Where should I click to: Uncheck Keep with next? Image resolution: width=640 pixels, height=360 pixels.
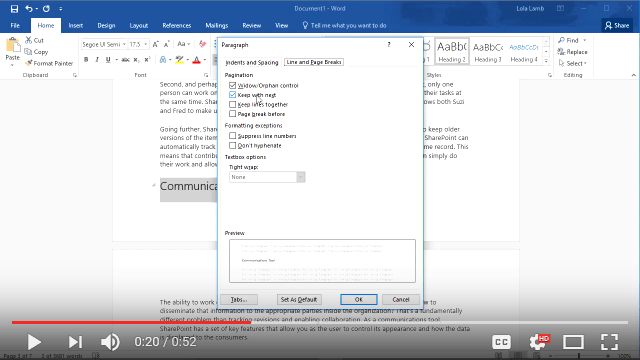coord(233,95)
